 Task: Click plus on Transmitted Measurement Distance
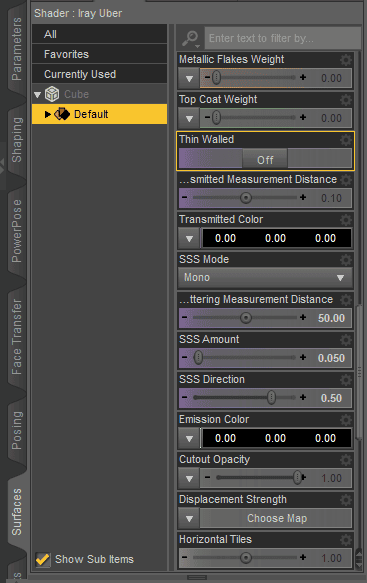(x=303, y=197)
